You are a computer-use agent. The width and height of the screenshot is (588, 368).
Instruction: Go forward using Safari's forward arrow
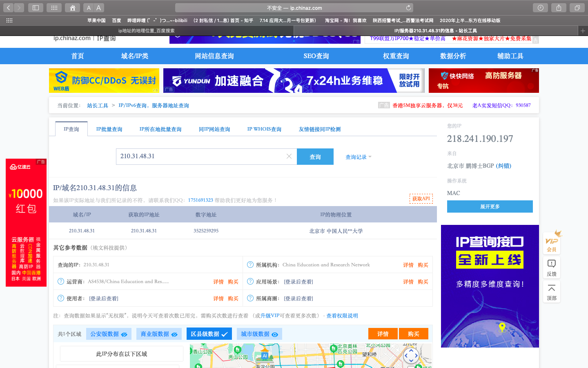(x=19, y=8)
